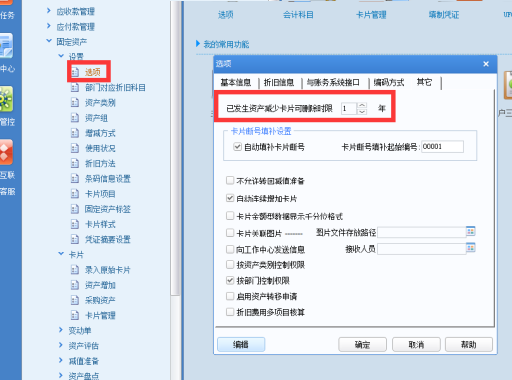
Task: Click document icon beside 使用状况
Action: (x=75, y=148)
